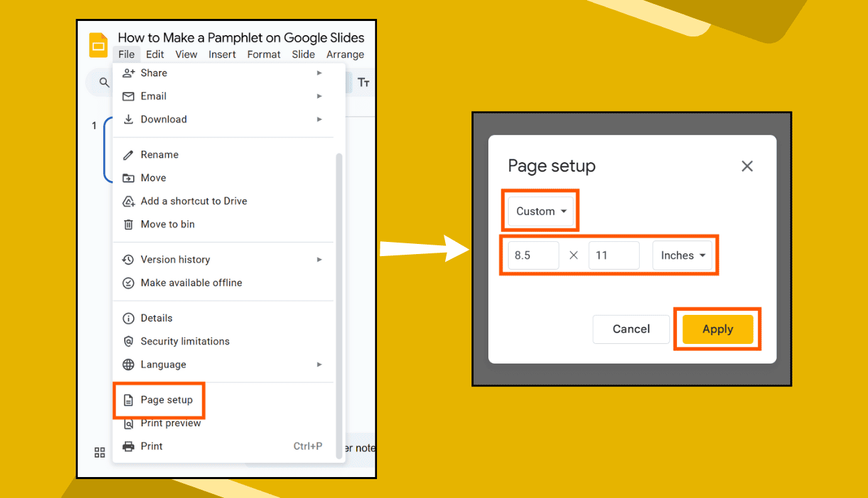Viewport: 868px width, 498px height.
Task: Click the Apply button
Action: 717,329
